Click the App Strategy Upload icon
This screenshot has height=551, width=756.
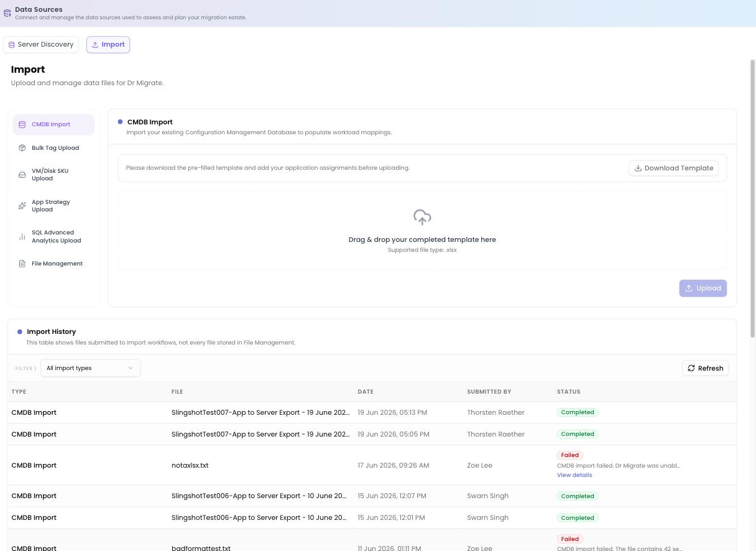tap(22, 206)
